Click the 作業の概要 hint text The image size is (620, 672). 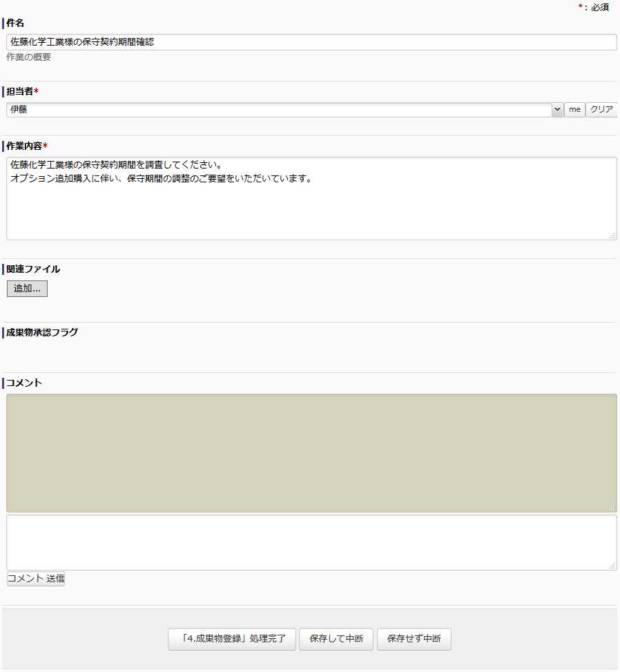pyautogui.click(x=29, y=57)
